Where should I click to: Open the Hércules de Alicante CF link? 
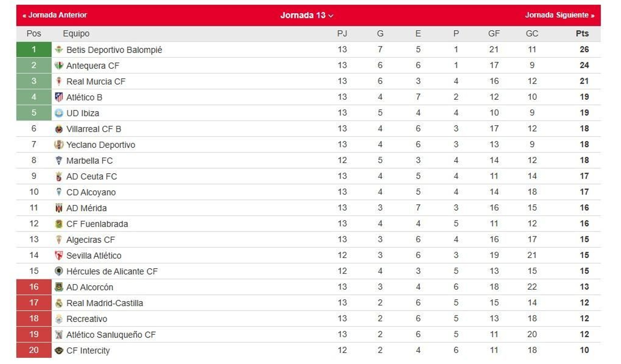click(112, 271)
